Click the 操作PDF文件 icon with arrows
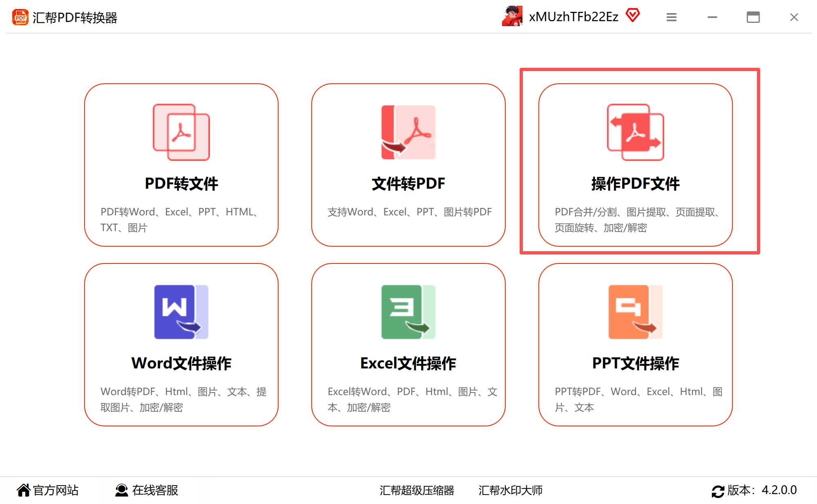 (635, 132)
